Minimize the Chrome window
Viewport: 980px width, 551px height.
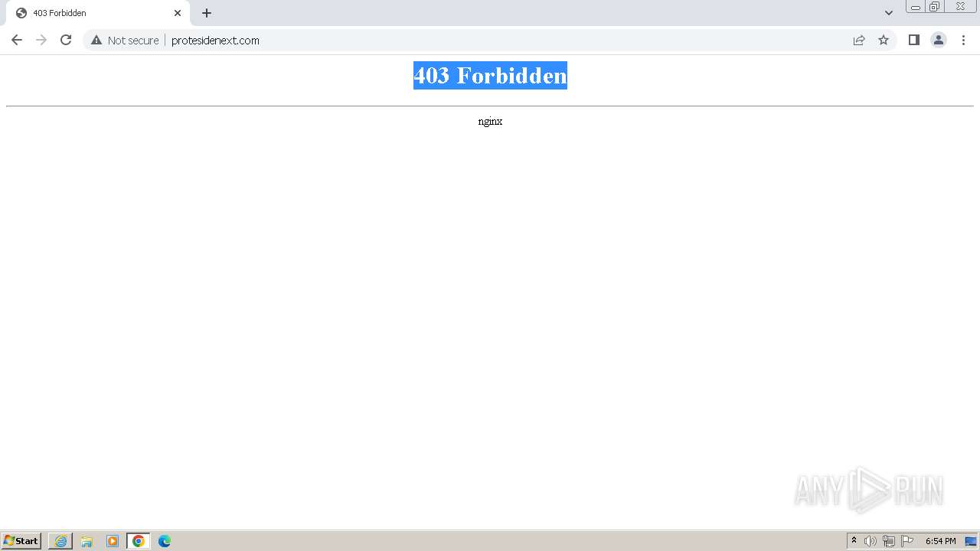[916, 7]
